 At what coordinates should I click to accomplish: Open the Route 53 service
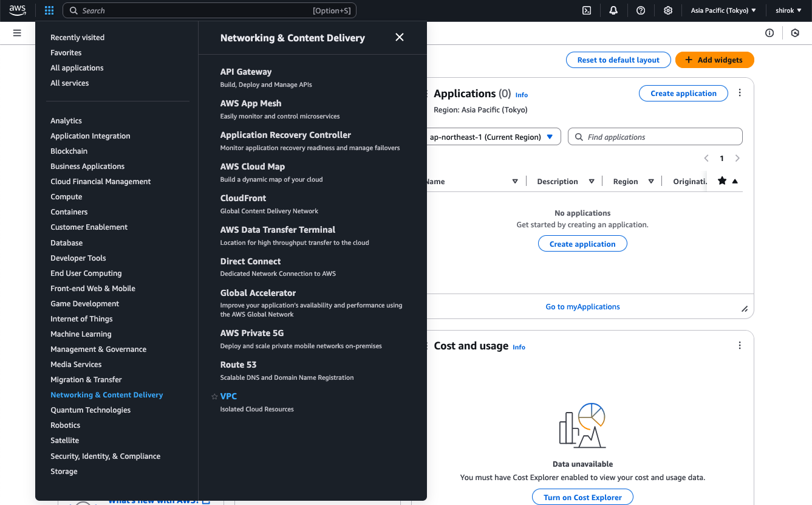238,365
